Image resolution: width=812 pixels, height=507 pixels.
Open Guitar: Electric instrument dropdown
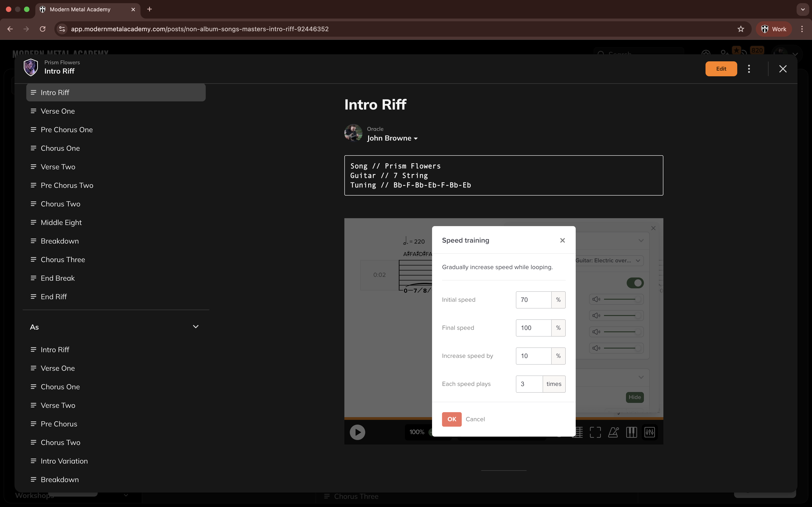[609, 261]
